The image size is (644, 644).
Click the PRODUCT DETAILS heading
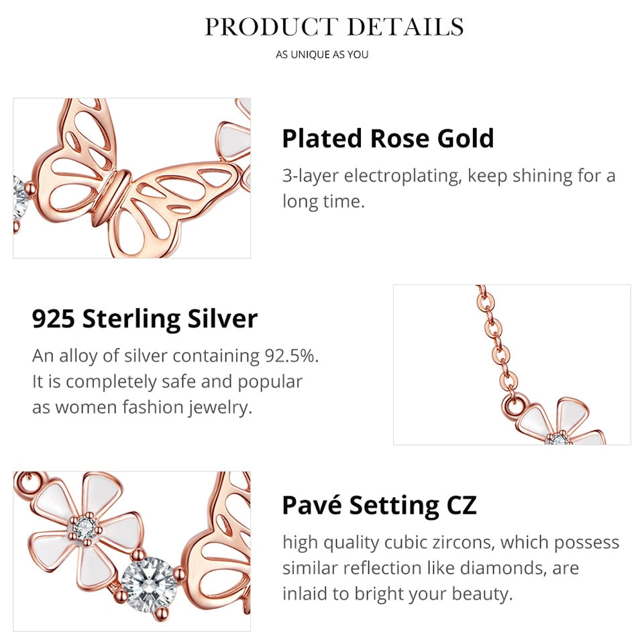click(334, 27)
